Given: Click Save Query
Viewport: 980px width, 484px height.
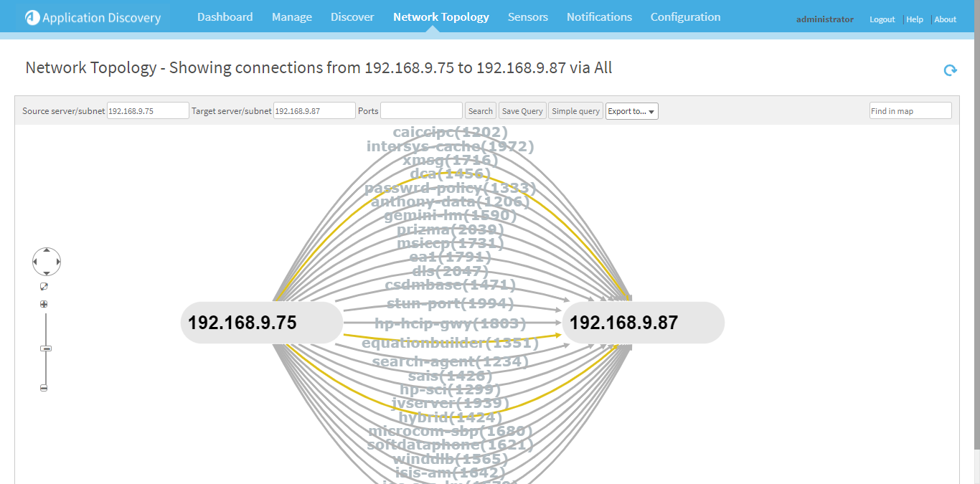Looking at the screenshot, I should click(x=522, y=110).
